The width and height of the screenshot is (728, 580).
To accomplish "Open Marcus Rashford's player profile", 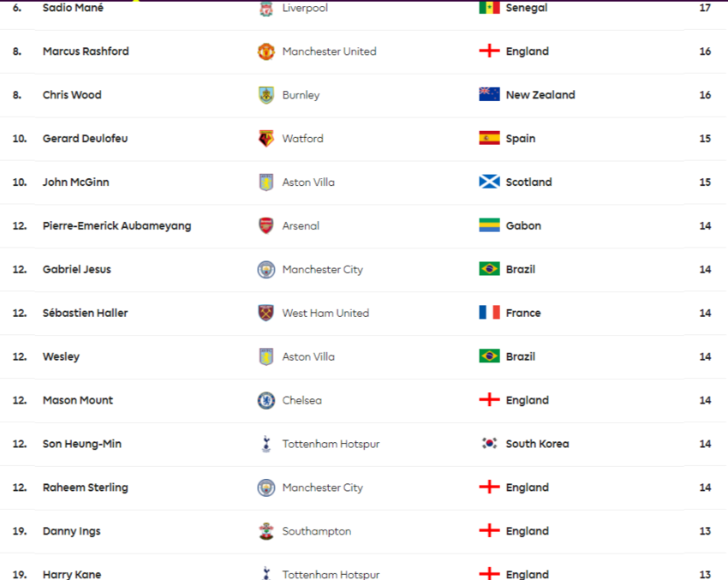I will [86, 51].
